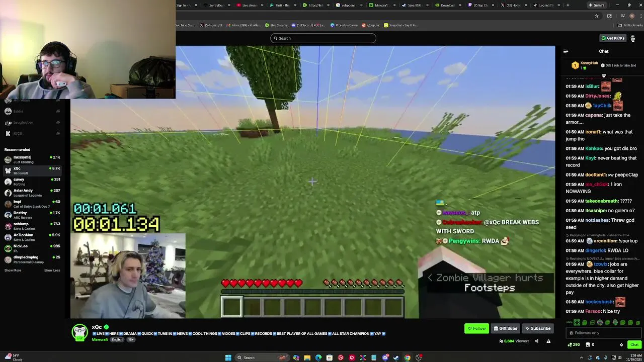This screenshot has width=644, height=362.
Task: Open the All Bookmarks folder
Action: pyautogui.click(x=631, y=25)
